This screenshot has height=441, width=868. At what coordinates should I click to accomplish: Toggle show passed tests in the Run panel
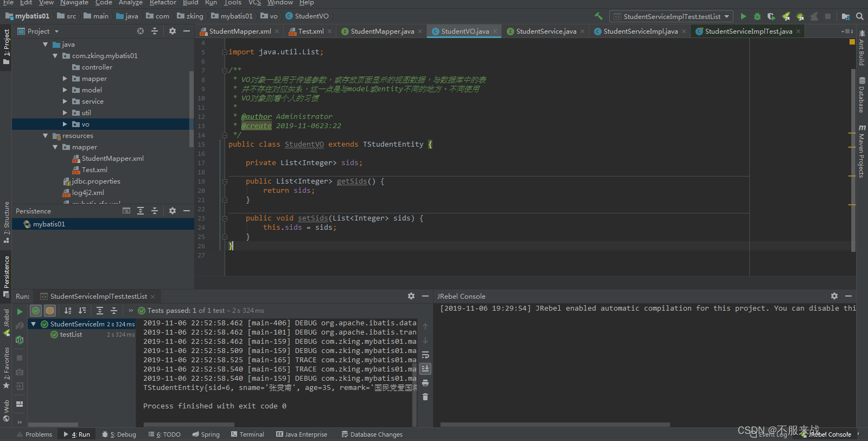(36, 311)
